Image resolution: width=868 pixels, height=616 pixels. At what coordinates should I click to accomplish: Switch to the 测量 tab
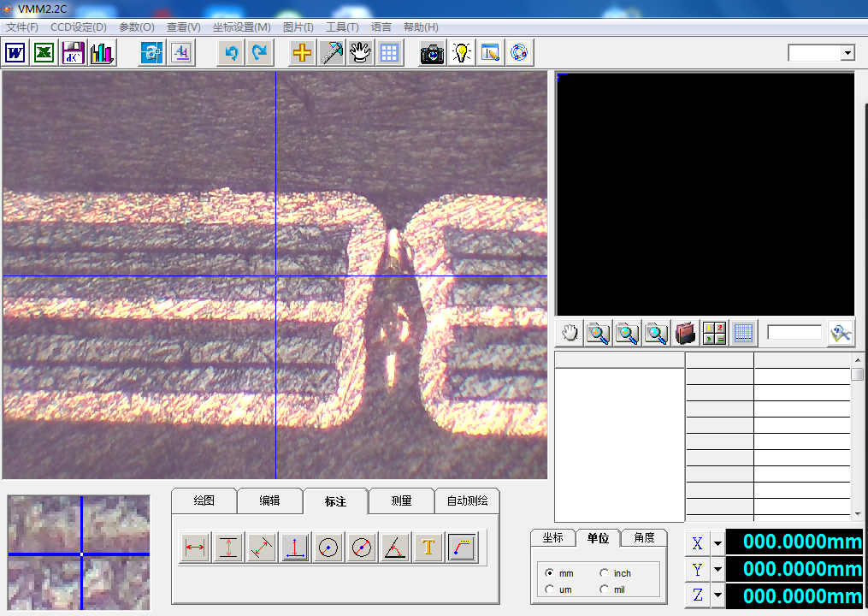(401, 500)
